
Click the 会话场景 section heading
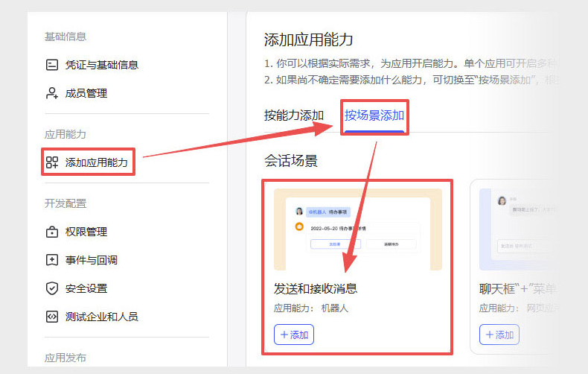pos(291,161)
